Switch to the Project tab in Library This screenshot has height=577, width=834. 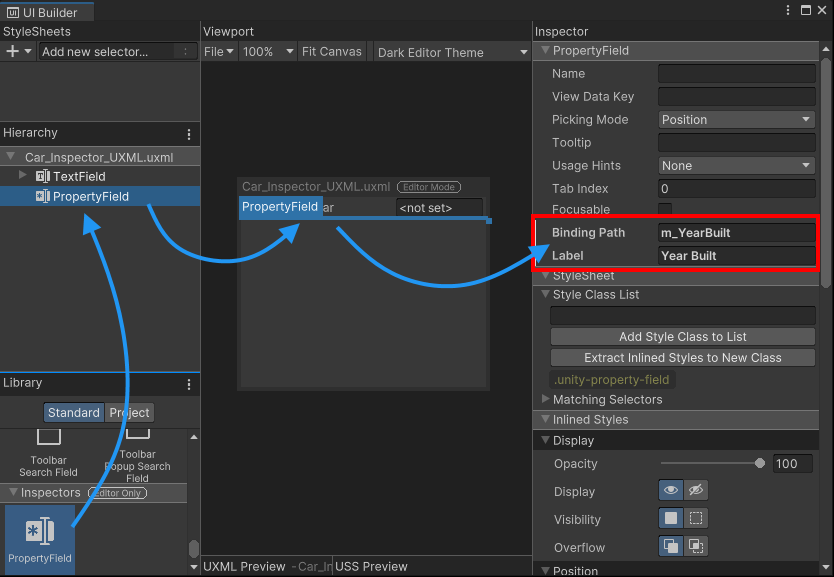(129, 412)
